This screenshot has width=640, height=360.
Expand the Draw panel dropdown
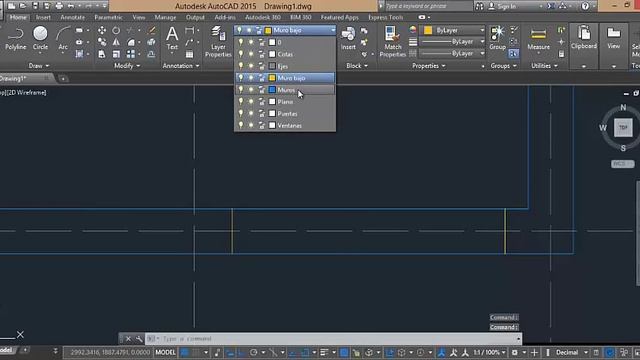(39, 66)
